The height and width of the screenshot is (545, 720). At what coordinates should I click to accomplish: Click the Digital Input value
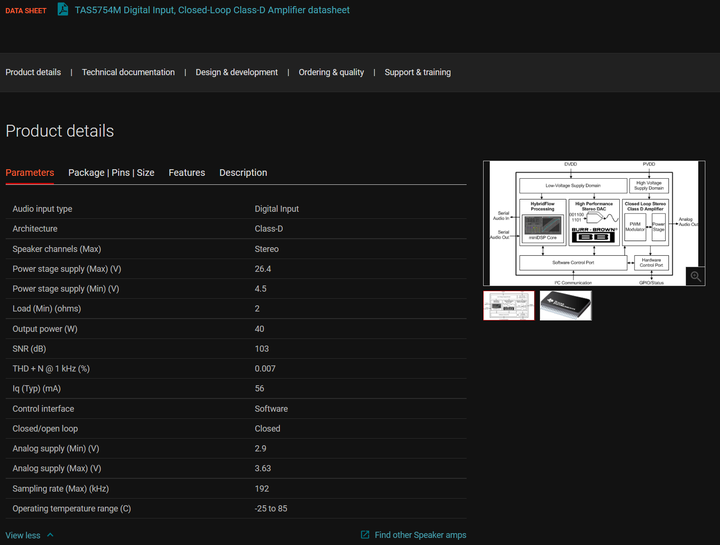(x=276, y=209)
